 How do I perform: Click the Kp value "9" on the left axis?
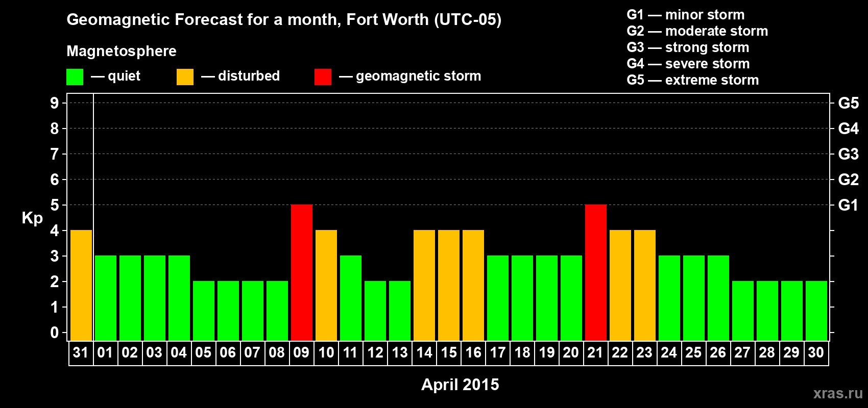55,103
